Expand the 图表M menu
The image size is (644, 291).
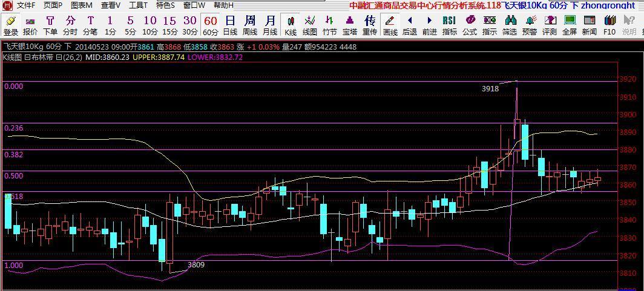pos(82,5)
